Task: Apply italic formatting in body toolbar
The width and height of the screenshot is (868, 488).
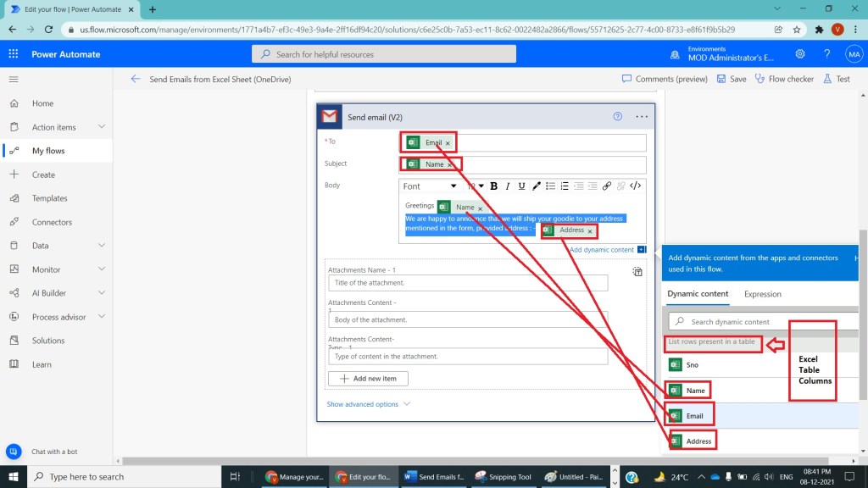Action: coord(508,186)
